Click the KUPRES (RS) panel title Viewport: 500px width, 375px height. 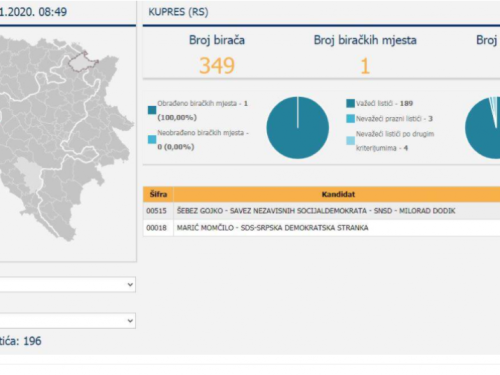178,12
